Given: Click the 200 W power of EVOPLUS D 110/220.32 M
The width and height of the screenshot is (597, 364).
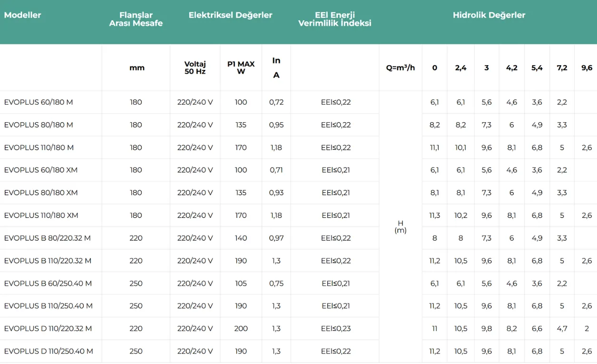Looking at the screenshot, I should point(241,329).
